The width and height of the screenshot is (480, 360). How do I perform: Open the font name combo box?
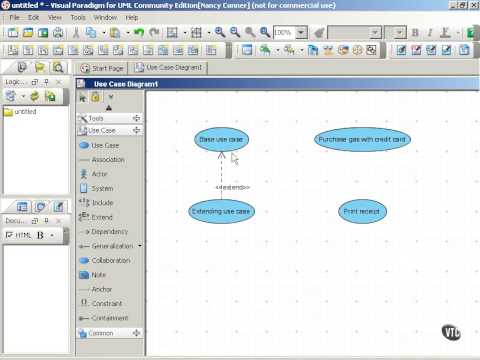point(354,33)
